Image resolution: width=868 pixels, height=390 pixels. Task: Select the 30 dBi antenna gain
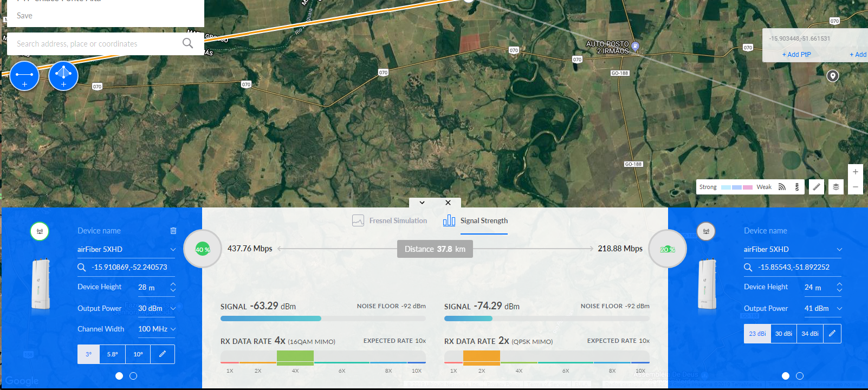[783, 334]
